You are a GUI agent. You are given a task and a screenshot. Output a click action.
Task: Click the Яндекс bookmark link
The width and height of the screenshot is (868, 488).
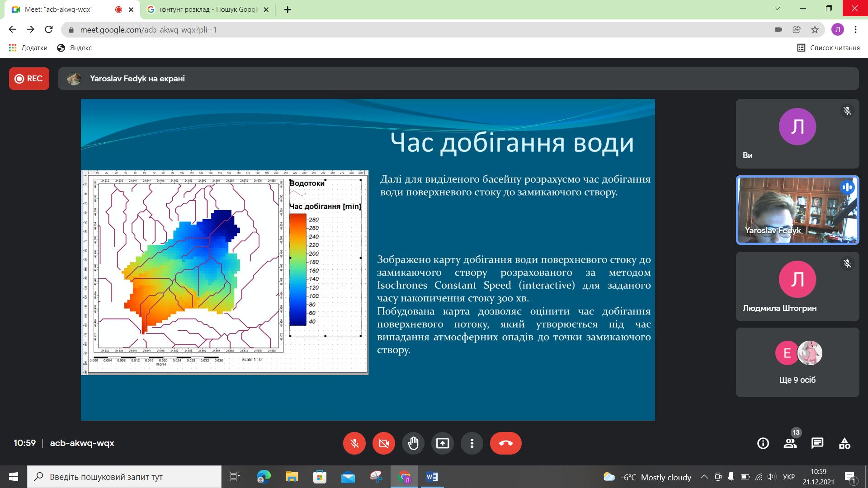[75, 48]
